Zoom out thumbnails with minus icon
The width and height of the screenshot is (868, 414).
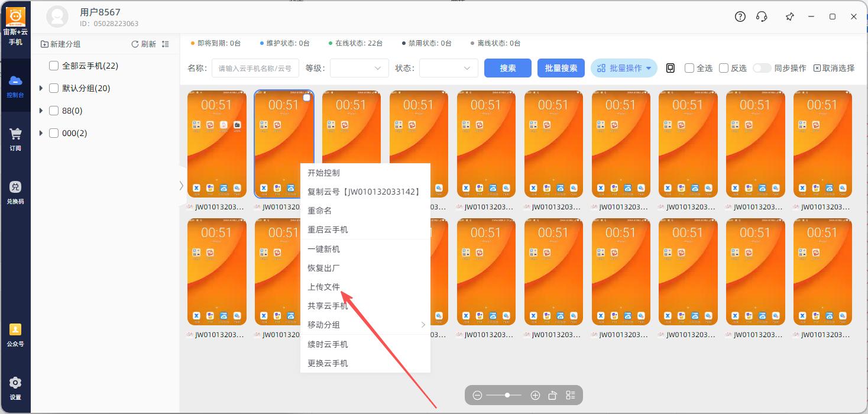point(477,395)
